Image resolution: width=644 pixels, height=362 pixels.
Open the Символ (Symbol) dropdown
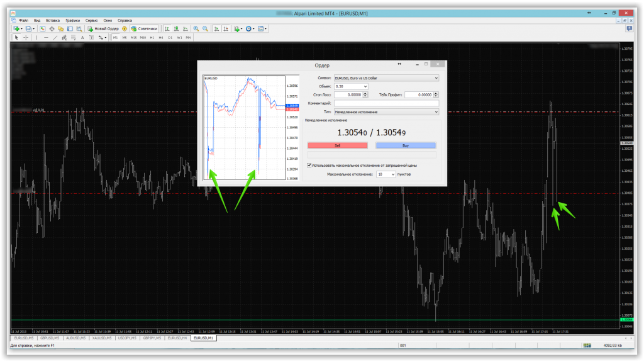click(436, 78)
